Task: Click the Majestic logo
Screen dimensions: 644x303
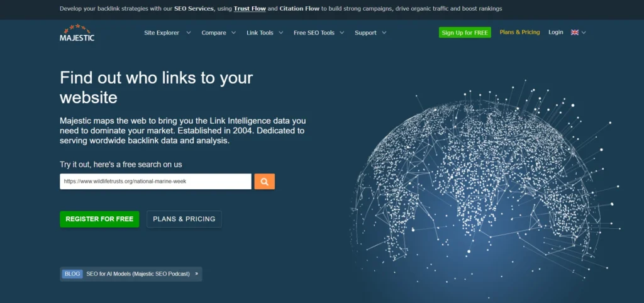Action: click(x=77, y=33)
